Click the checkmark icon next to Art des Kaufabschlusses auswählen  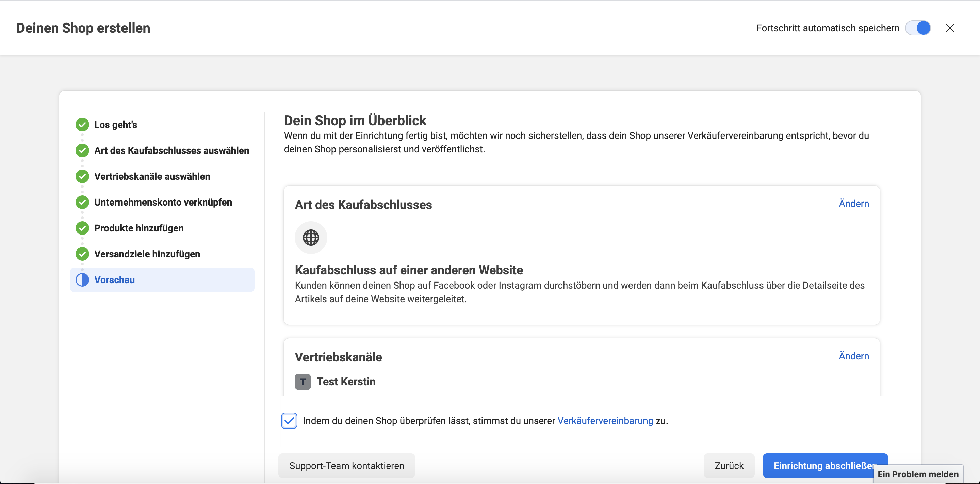82,150
